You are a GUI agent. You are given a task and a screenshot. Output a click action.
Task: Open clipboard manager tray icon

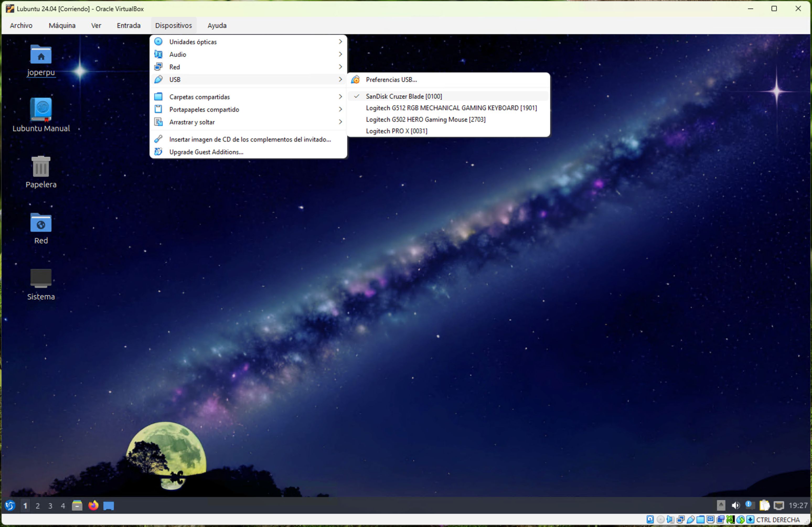tap(764, 506)
